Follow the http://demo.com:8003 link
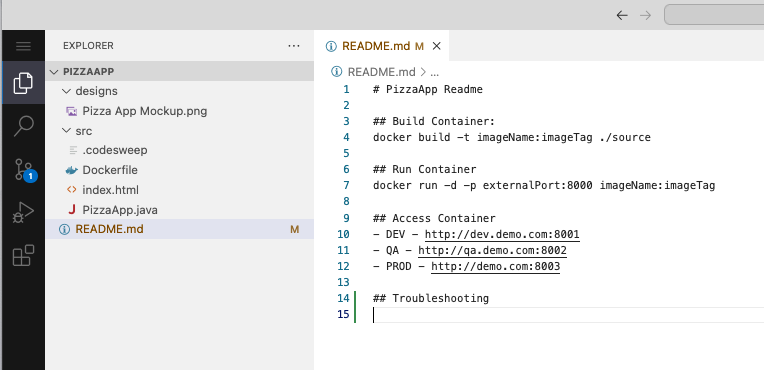764x370 pixels. click(496, 267)
